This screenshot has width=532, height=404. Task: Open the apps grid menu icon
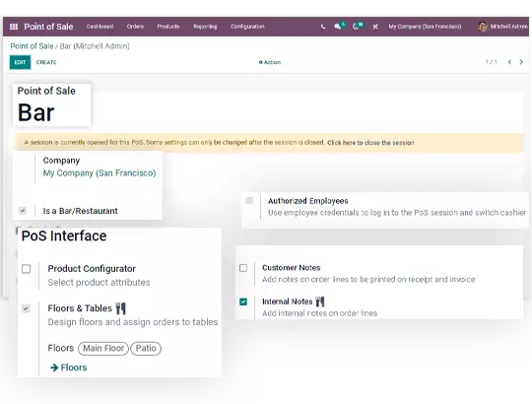(14, 27)
